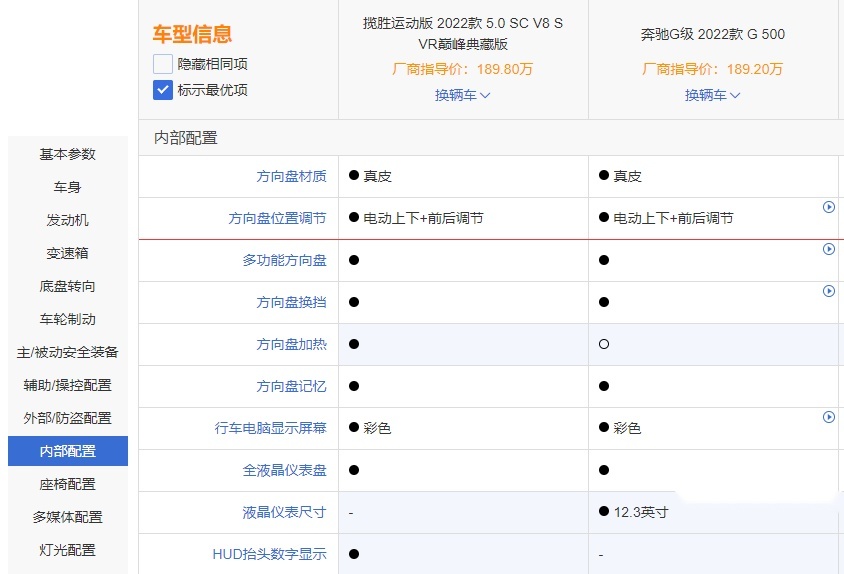Viewport: 844px width, 574px height.
Task: Go to 主/被动安全装备 section
Action: 68,352
